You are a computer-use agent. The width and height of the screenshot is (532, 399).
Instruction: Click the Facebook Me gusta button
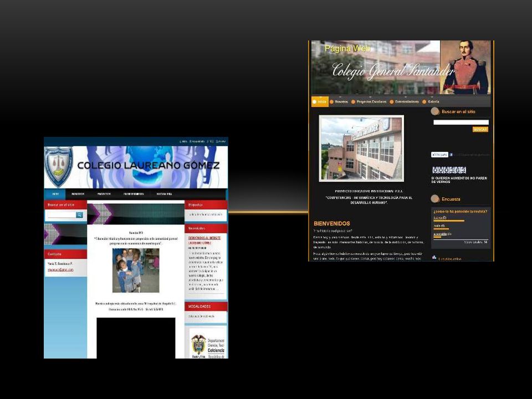[439, 155]
